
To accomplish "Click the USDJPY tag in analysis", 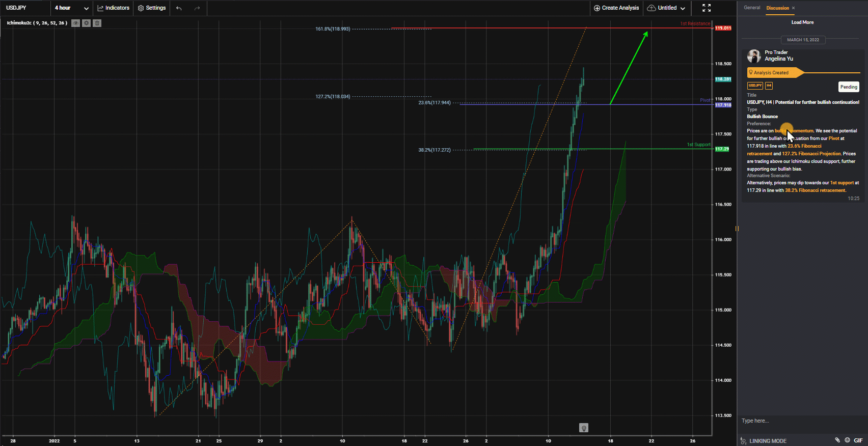I will 755,86.
